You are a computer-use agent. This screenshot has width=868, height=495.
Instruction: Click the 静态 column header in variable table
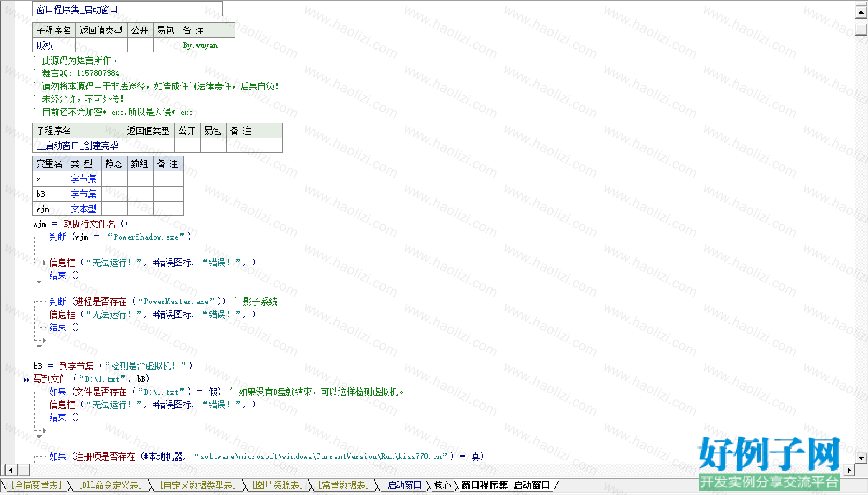coord(114,164)
